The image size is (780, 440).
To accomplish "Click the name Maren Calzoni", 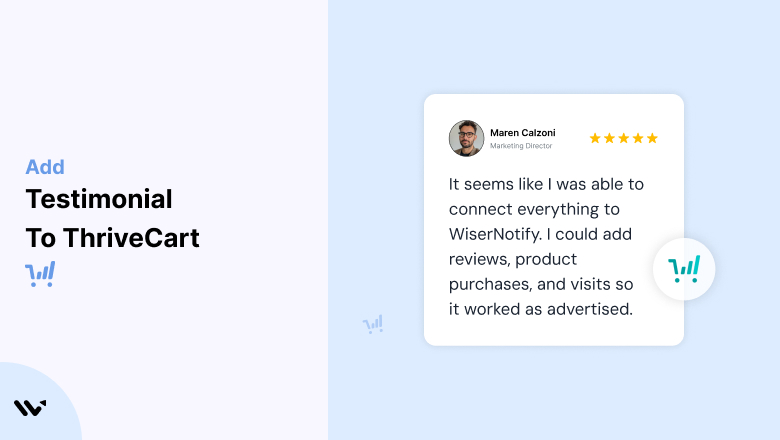I will (522, 133).
